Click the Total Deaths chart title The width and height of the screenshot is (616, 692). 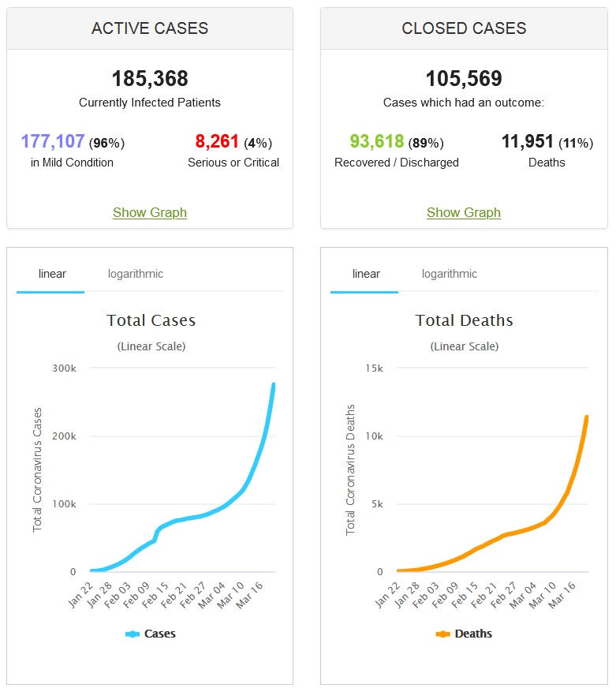[x=464, y=320]
